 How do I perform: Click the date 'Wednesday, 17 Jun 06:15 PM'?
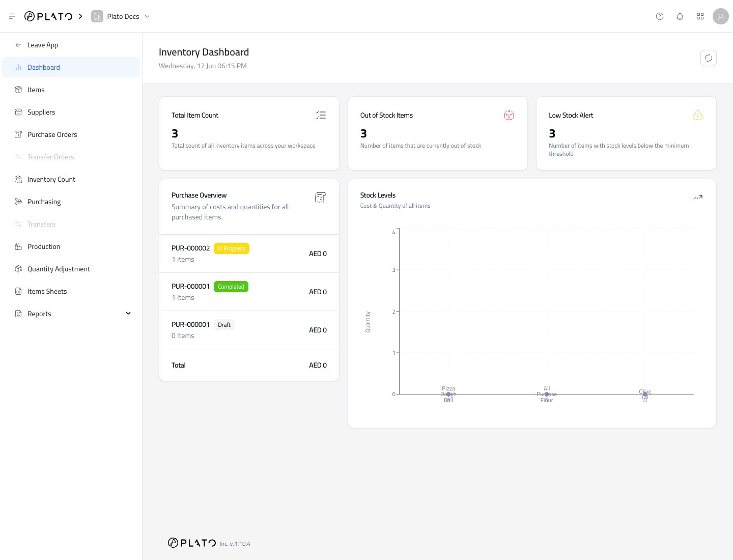coord(203,66)
